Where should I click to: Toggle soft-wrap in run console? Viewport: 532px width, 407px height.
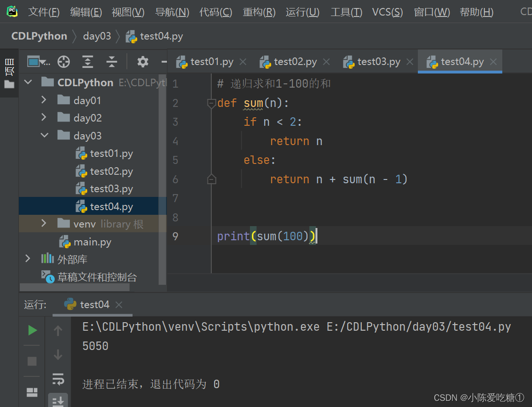click(x=58, y=379)
